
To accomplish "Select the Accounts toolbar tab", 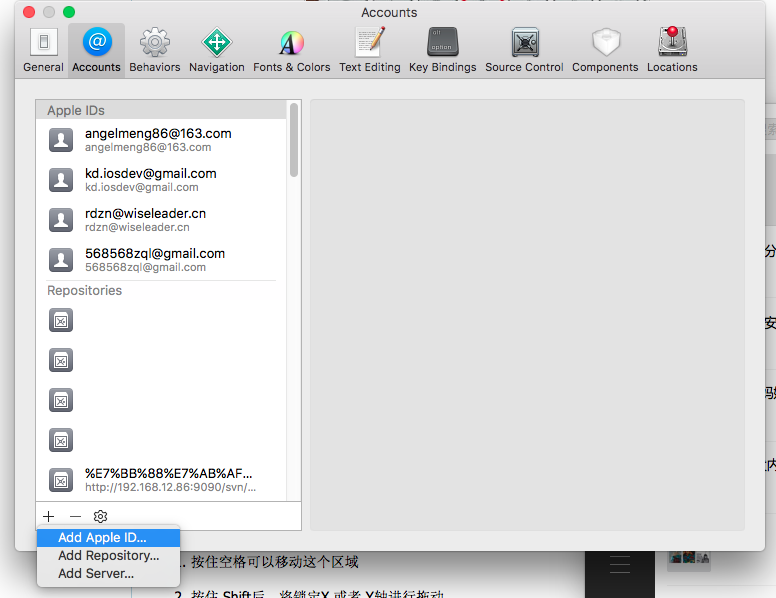I will click(x=97, y=50).
